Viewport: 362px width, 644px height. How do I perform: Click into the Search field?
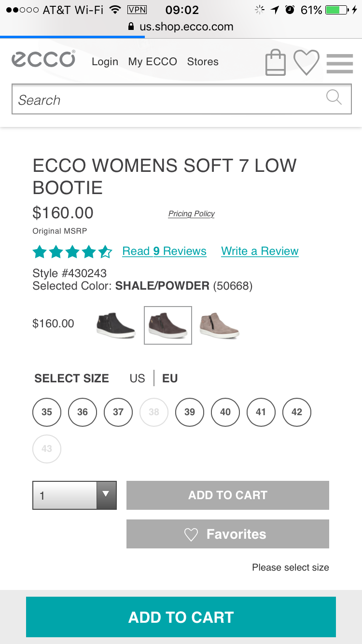coord(169,100)
